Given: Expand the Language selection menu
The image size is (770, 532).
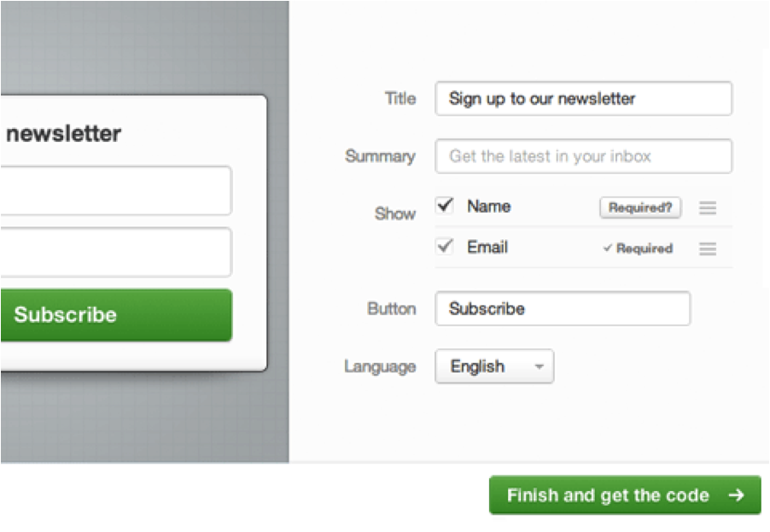Looking at the screenshot, I should coord(494,366).
